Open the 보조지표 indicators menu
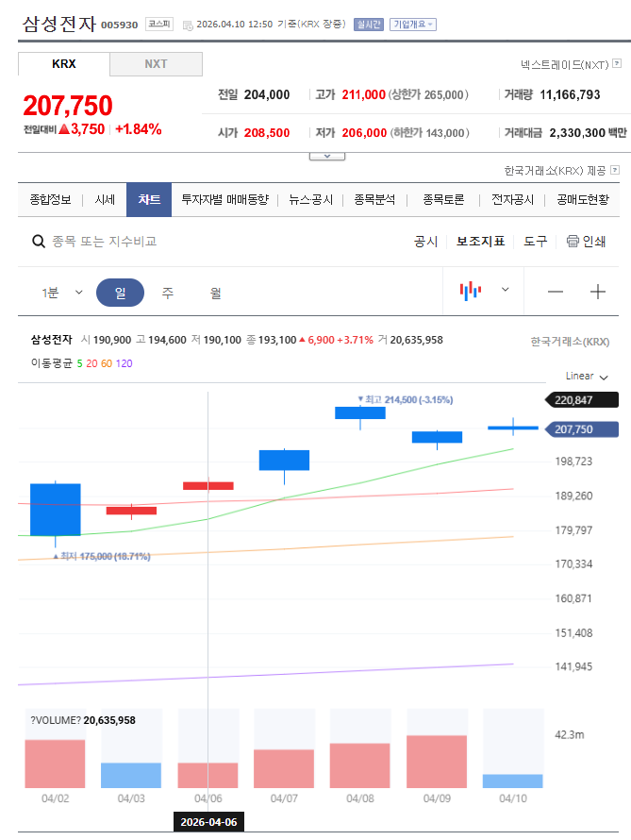Image resolution: width=631 pixels, height=840 pixels. (480, 242)
